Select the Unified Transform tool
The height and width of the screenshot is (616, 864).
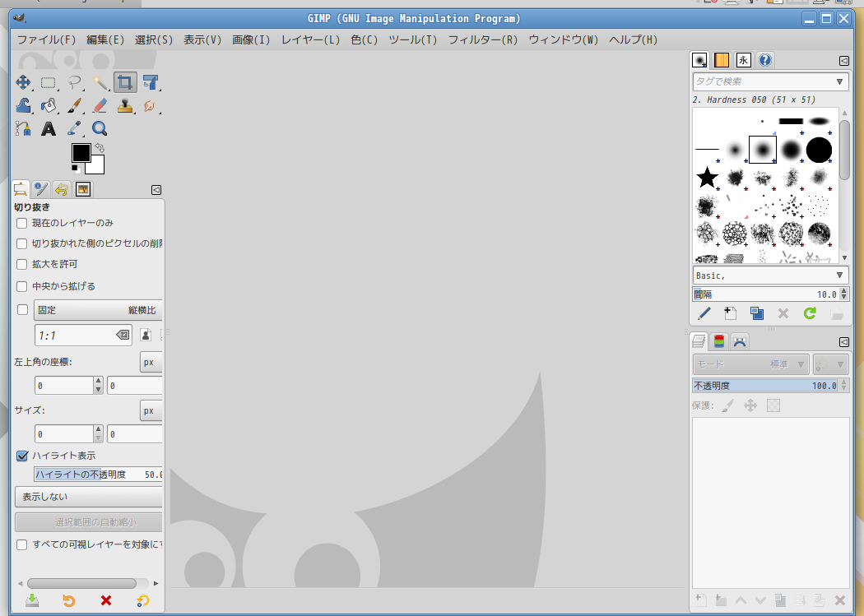[150, 82]
